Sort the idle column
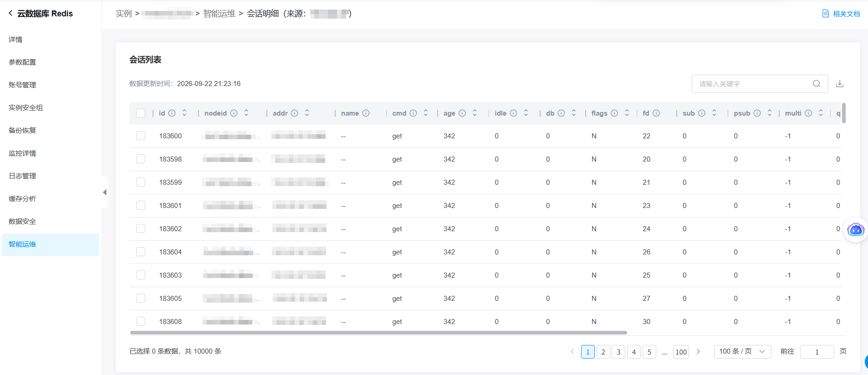The image size is (868, 375). 526,113
